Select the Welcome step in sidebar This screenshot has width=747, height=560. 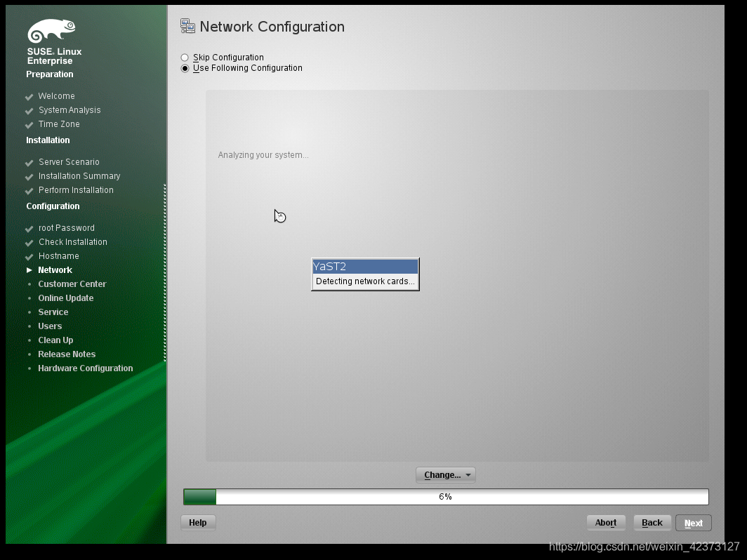tap(56, 96)
